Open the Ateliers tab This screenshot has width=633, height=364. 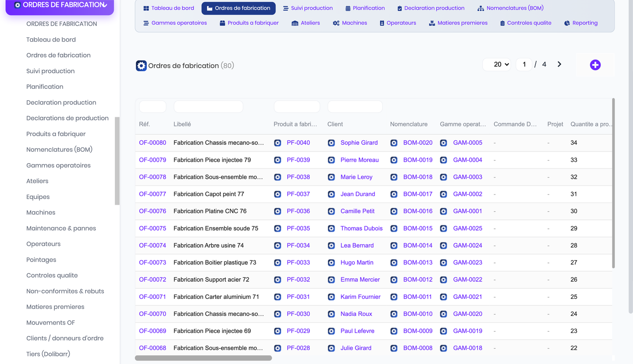(x=306, y=23)
